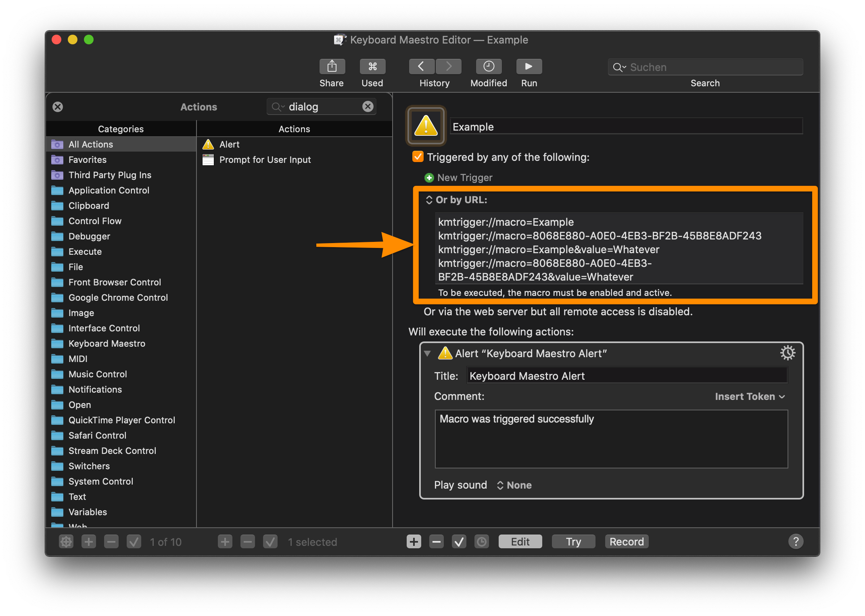Click the Run play icon
865x616 pixels.
(x=529, y=67)
